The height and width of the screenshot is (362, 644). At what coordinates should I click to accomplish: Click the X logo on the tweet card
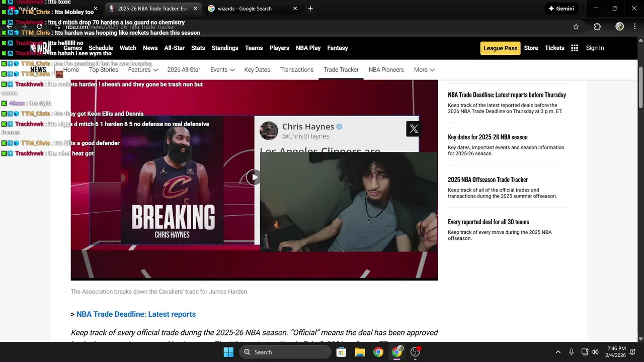(x=414, y=129)
